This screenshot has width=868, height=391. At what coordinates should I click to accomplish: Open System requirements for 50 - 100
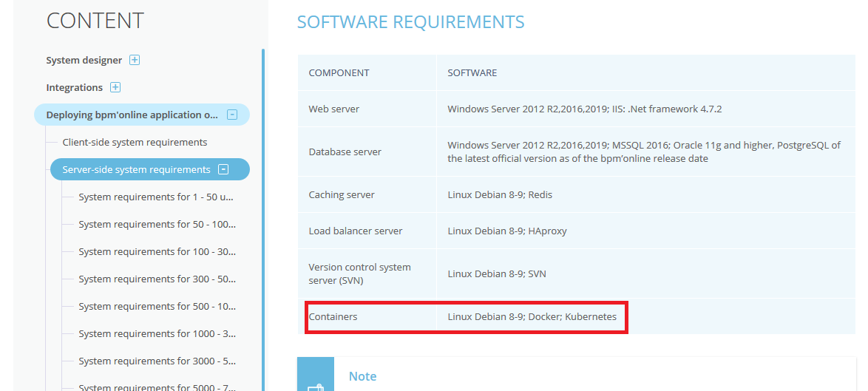coord(157,224)
